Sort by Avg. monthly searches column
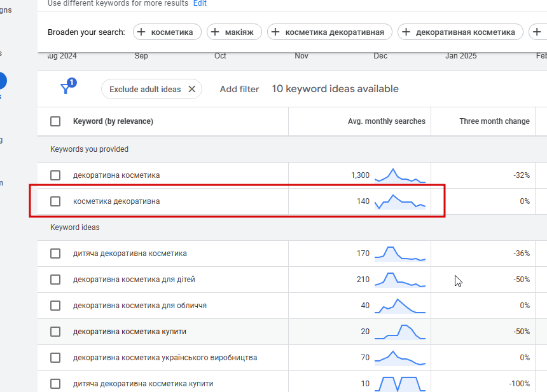The image size is (547, 392). point(387,121)
